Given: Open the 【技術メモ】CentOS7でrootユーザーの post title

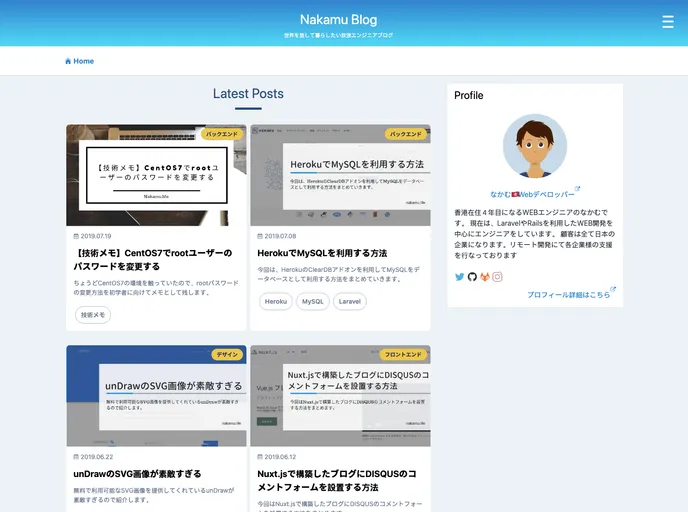Looking at the screenshot, I should pyautogui.click(x=153, y=260).
